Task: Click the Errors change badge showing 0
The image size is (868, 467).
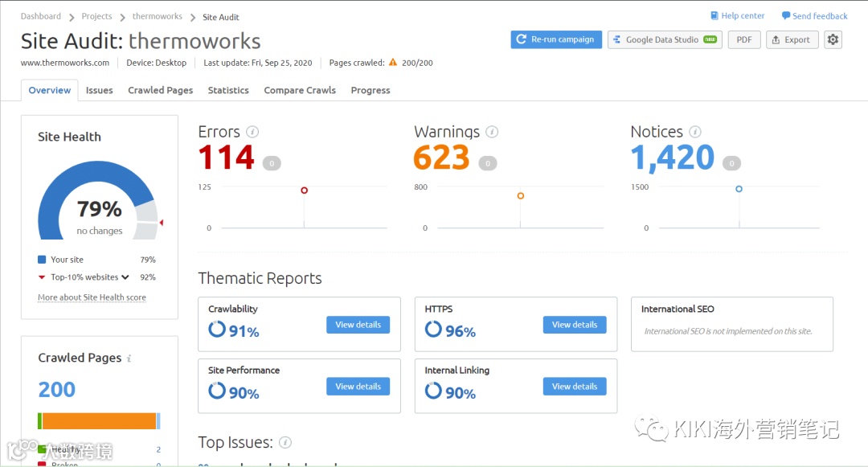Action: [272, 163]
